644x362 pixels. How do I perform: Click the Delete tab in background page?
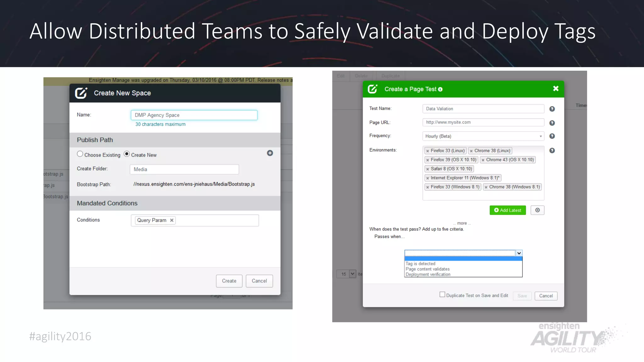pos(361,76)
